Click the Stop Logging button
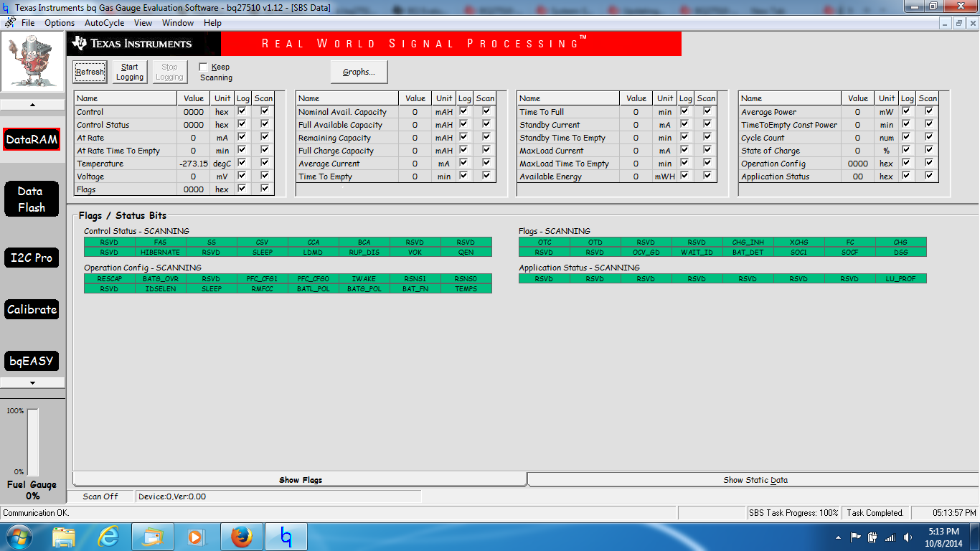 click(x=169, y=72)
